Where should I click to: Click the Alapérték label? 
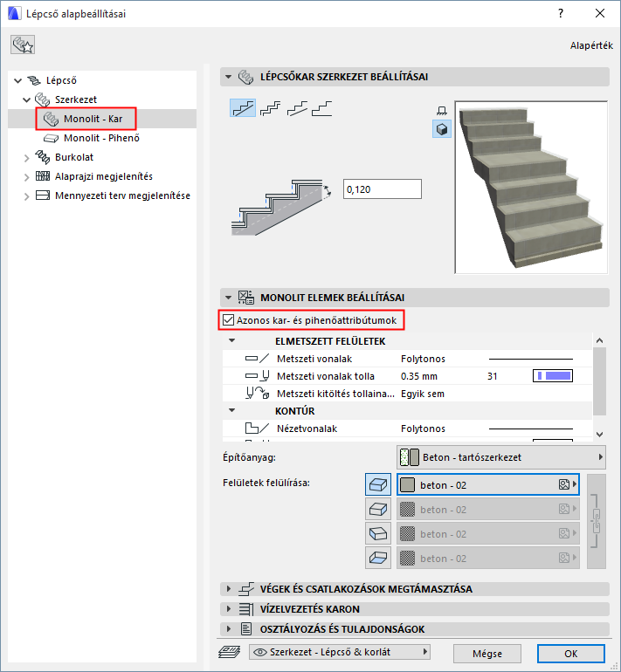[x=591, y=45]
